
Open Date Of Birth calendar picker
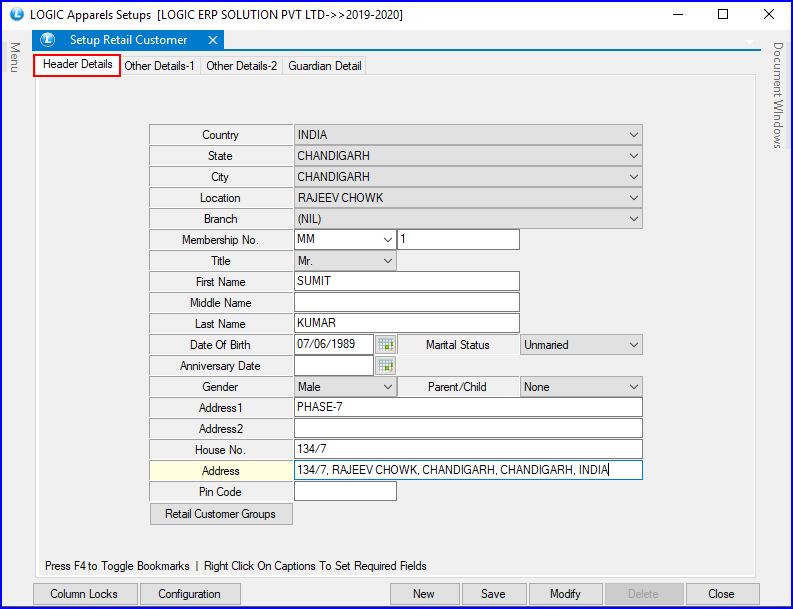pyautogui.click(x=385, y=344)
